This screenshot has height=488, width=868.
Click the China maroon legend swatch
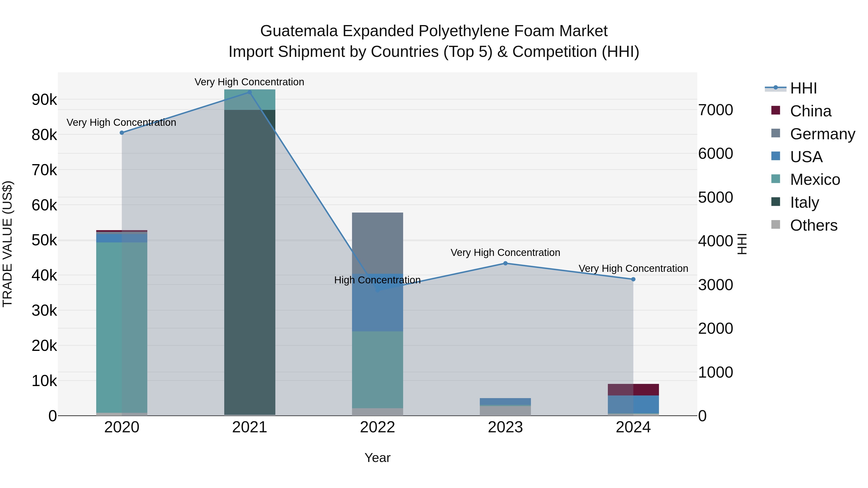(x=776, y=110)
